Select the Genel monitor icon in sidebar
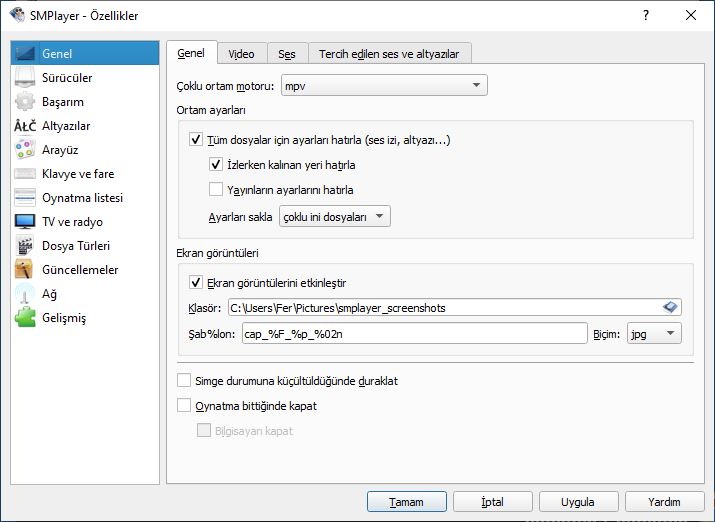This screenshot has height=522, width=715. click(x=25, y=53)
